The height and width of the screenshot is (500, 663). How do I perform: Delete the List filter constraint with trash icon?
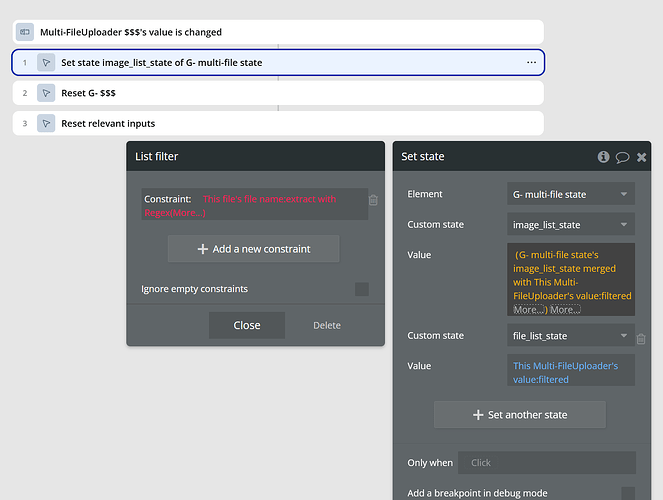373,200
